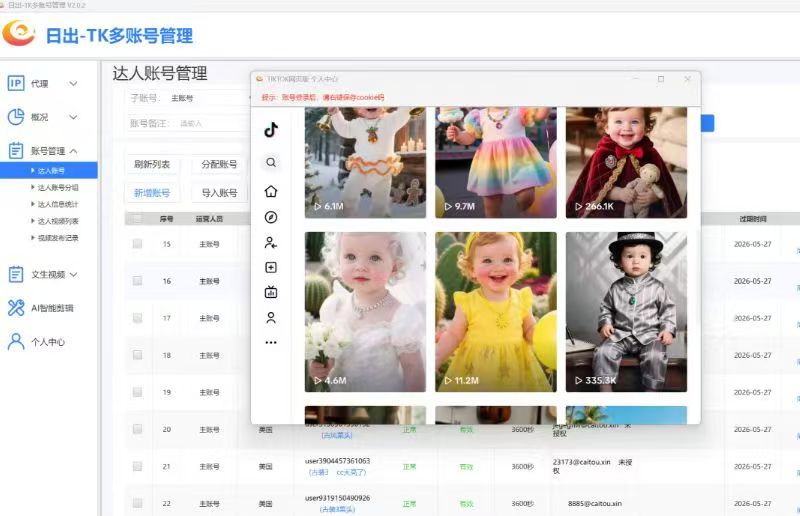Expand the 文生视频 menu chevron
Screen dimensions: 800x516
73,275
